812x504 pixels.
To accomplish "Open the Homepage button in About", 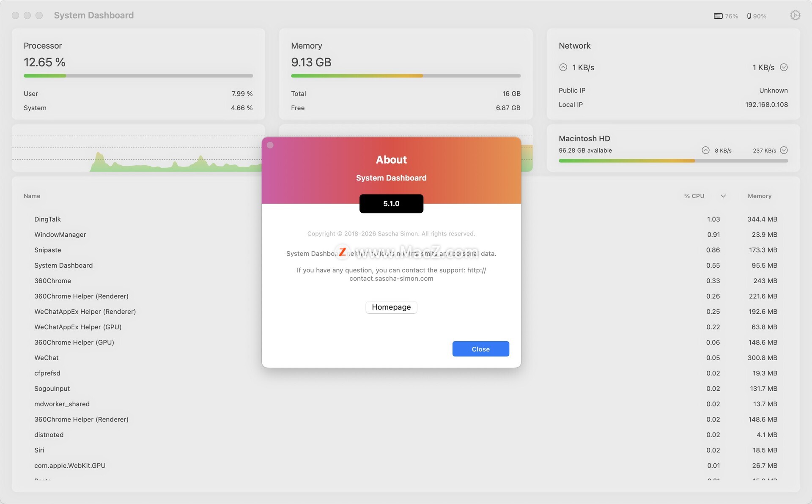I will [x=391, y=307].
